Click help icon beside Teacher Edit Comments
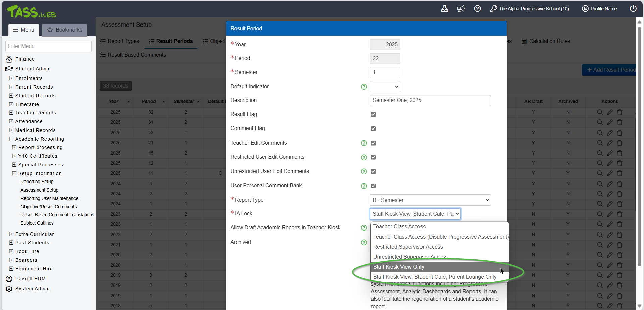The width and height of the screenshot is (644, 310). click(x=364, y=143)
